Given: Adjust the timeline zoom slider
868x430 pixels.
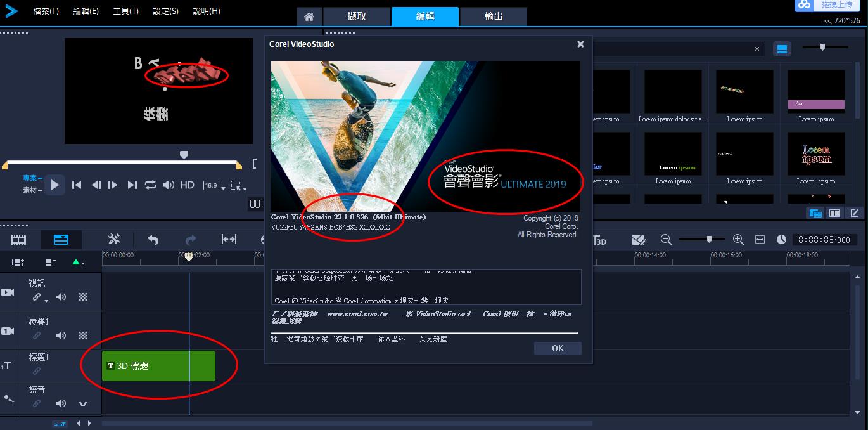Looking at the screenshot, I should click(709, 239).
